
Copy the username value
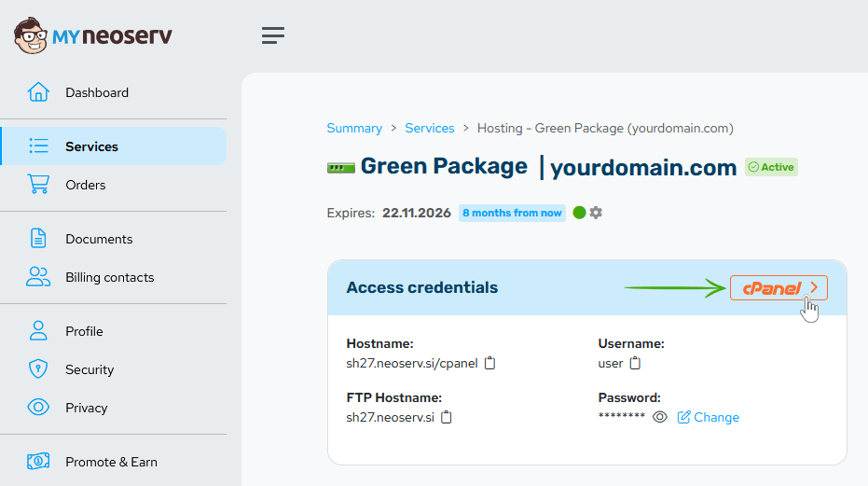pos(636,363)
